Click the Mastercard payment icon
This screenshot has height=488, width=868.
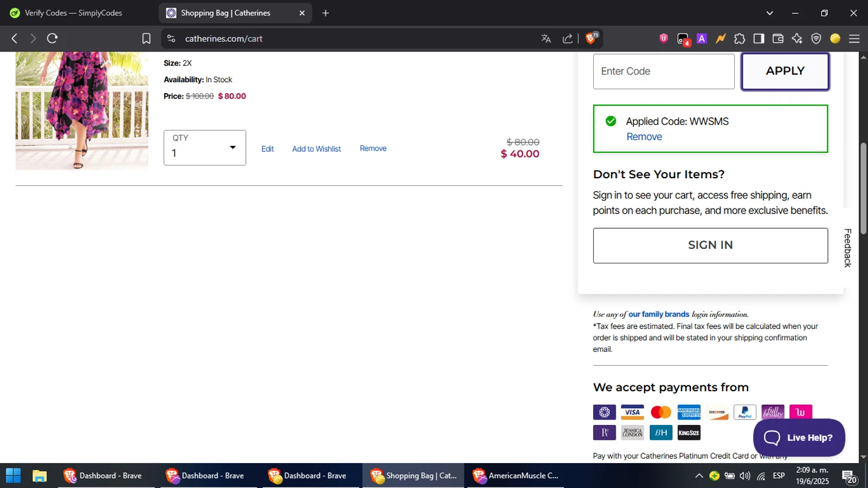(661, 412)
